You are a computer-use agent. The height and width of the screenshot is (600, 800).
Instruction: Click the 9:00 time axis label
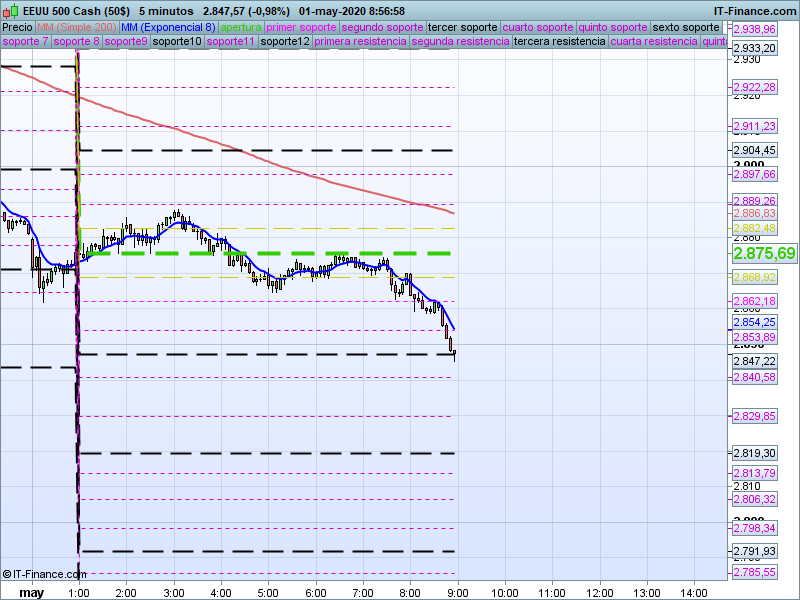tap(457, 593)
